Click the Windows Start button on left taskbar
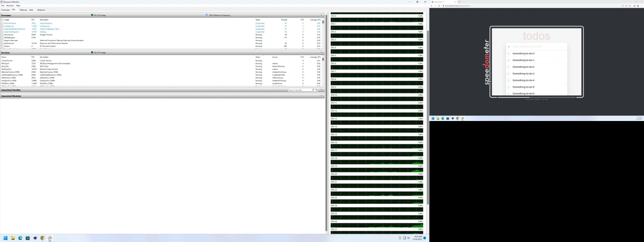Viewport: 644px width, 242px height. pyautogui.click(x=5, y=238)
